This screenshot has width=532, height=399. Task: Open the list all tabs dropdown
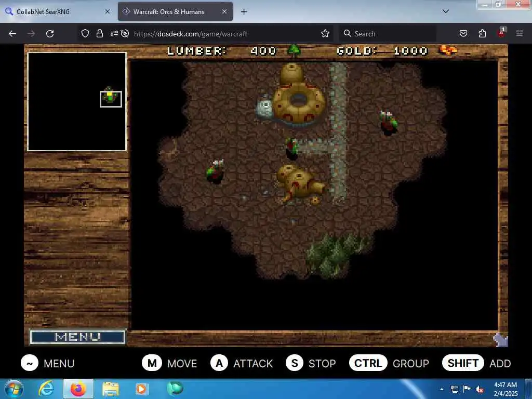(446, 11)
